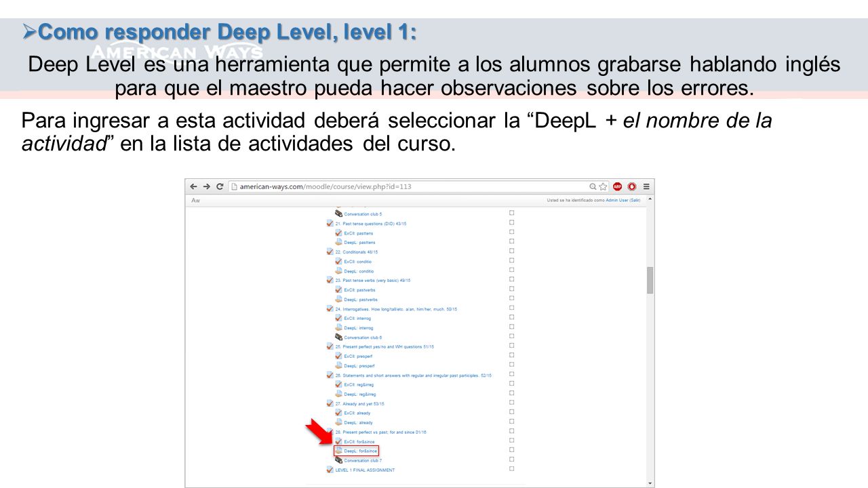Check the LEVEL 1 FINAL ASSIGNMENT checkbox
Viewport: 868px width, 488px height.
[x=511, y=468]
